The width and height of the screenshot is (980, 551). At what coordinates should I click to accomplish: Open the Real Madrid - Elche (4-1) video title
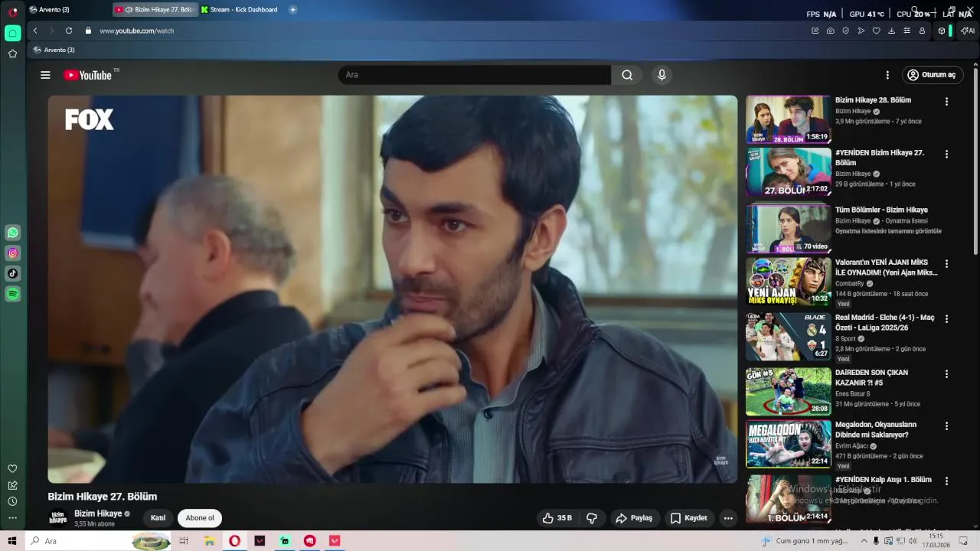tap(884, 322)
